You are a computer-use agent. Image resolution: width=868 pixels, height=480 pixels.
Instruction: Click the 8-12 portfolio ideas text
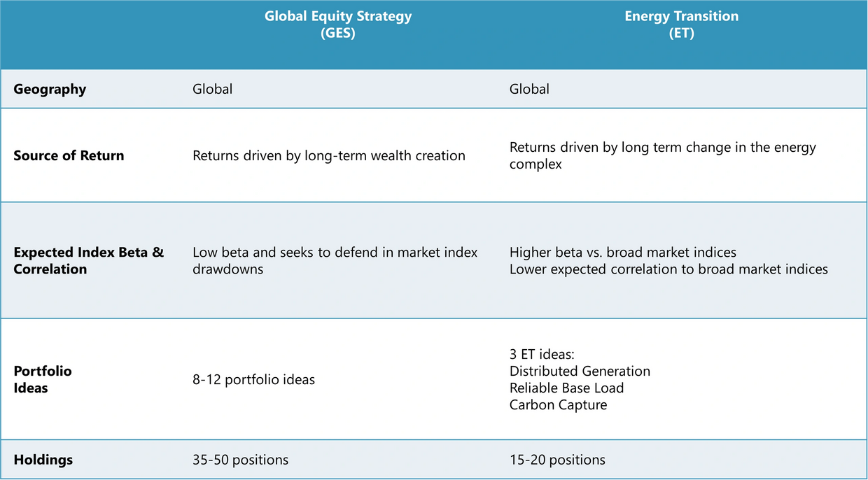253,379
